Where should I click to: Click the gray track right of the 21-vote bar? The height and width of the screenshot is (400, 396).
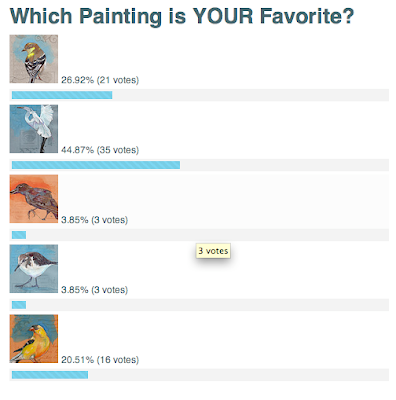click(251, 95)
